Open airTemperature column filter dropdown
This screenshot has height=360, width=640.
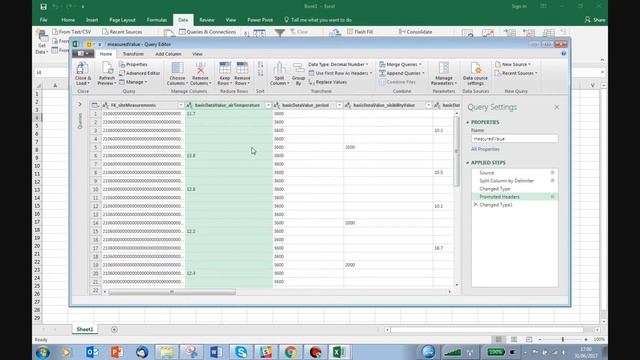[268, 105]
